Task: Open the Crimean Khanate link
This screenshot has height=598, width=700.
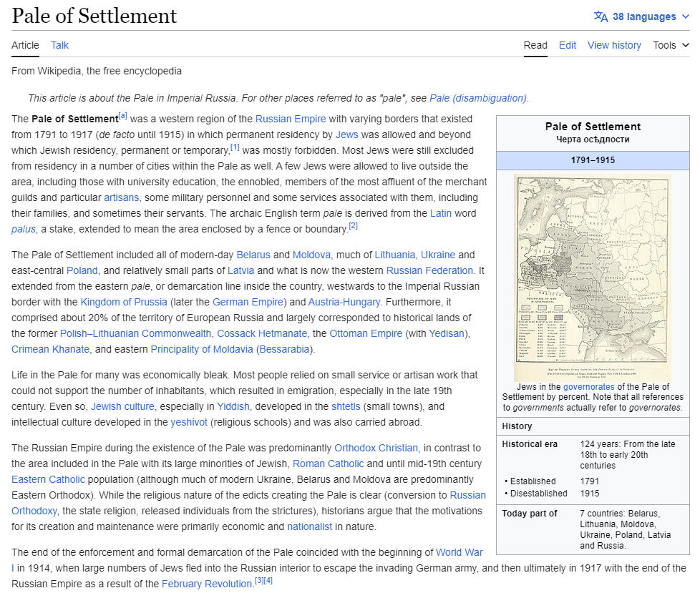Action: [x=50, y=349]
